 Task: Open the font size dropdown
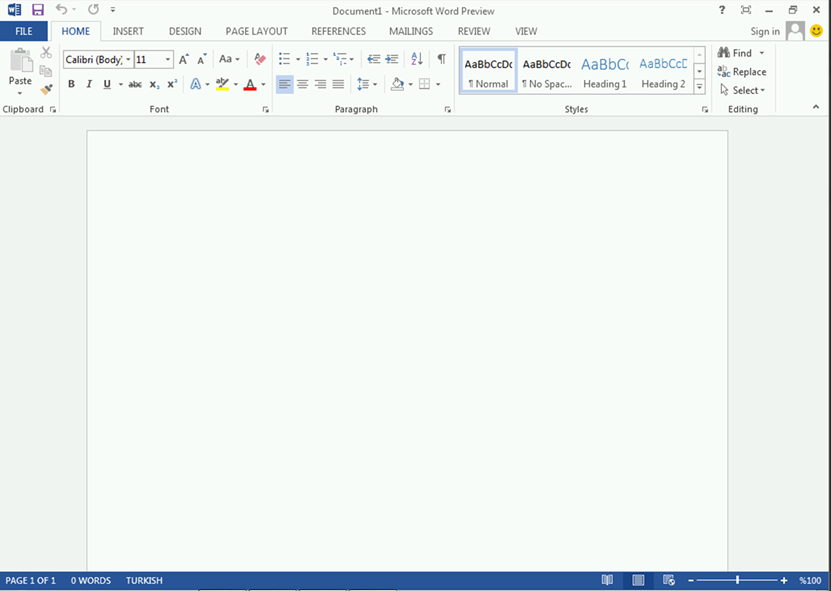point(168,60)
